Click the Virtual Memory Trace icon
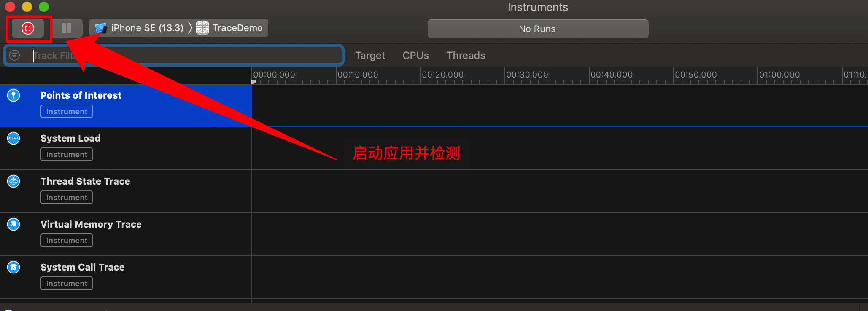This screenshot has width=868, height=311. point(13,224)
